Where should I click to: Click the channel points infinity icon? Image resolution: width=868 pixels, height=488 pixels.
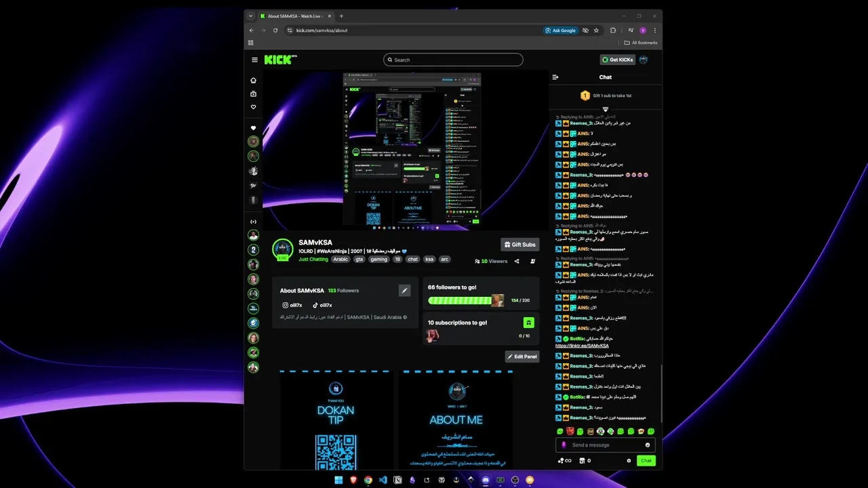[x=564, y=461]
